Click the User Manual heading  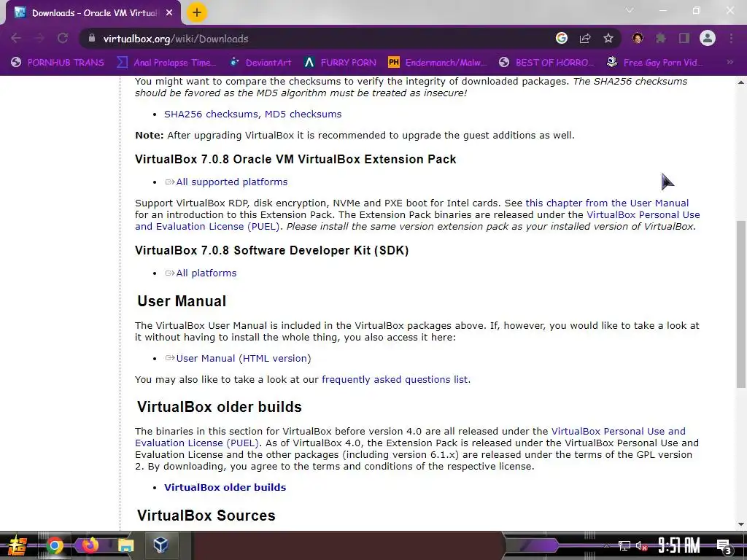pos(182,301)
